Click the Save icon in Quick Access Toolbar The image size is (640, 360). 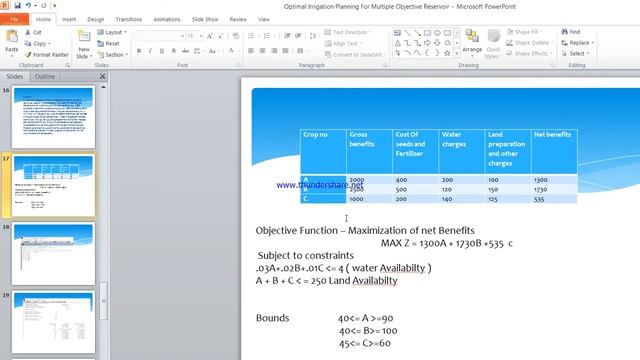click(18, 6)
